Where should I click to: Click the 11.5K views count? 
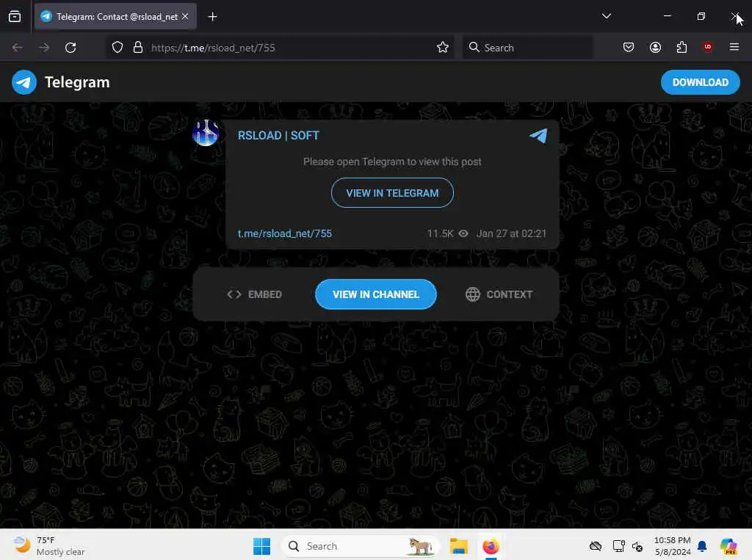(441, 233)
